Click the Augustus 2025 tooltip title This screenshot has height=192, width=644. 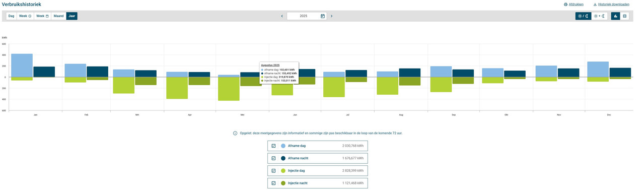point(270,65)
